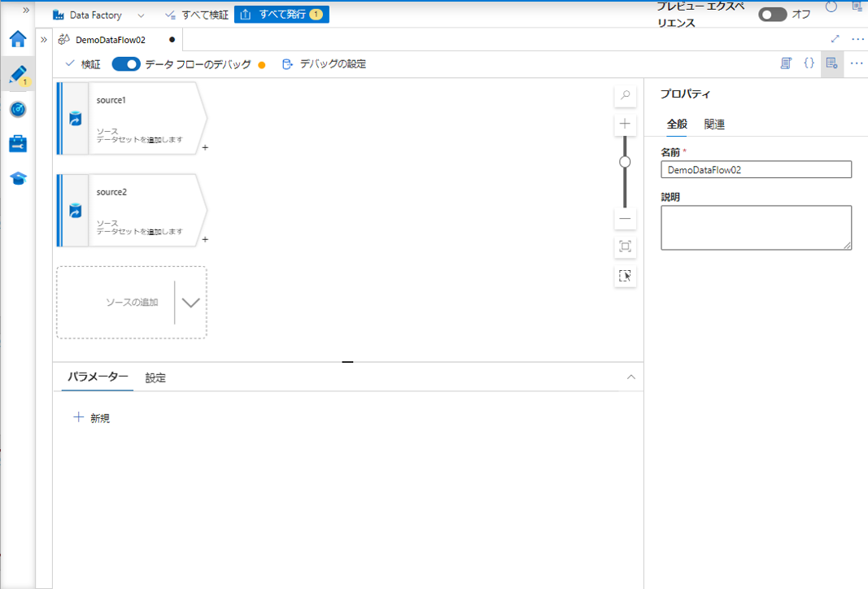Toggle データ フローのデバッグ switch
The image size is (868, 589).
coord(126,64)
